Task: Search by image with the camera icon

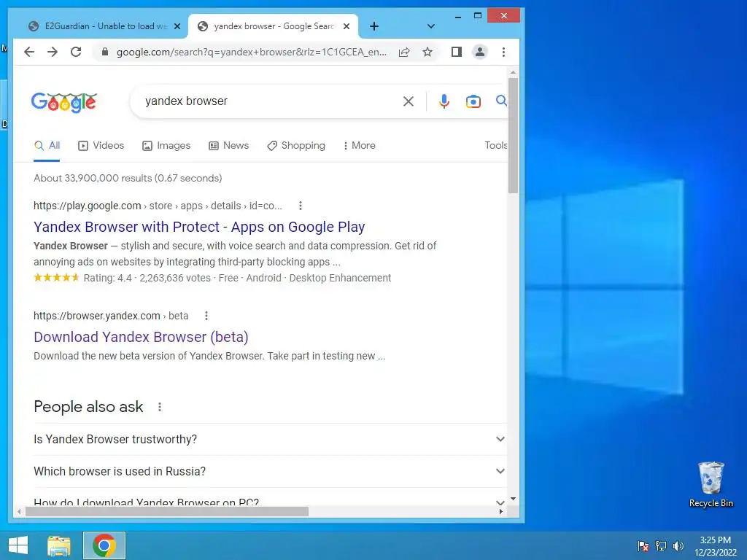Action: click(x=473, y=101)
